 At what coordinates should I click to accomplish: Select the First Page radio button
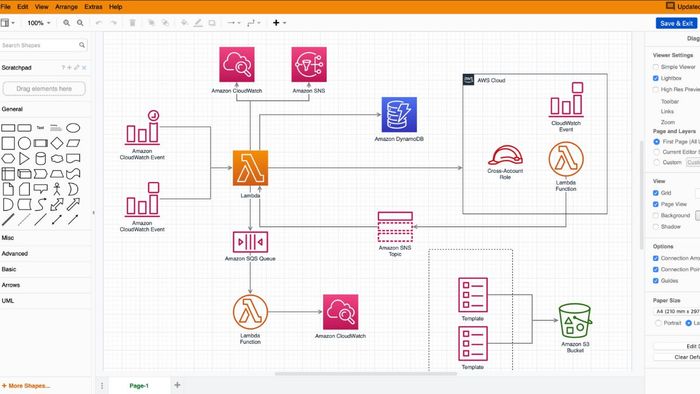pos(656,141)
